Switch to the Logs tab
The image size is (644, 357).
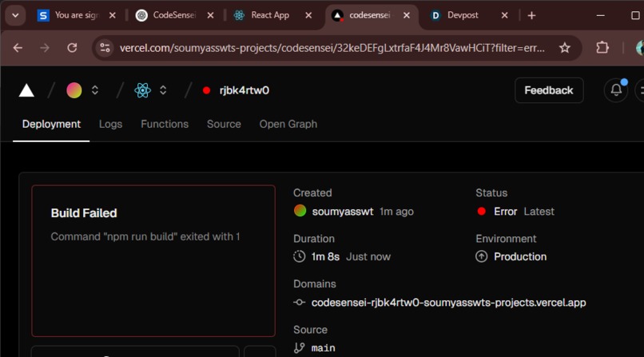coord(110,124)
